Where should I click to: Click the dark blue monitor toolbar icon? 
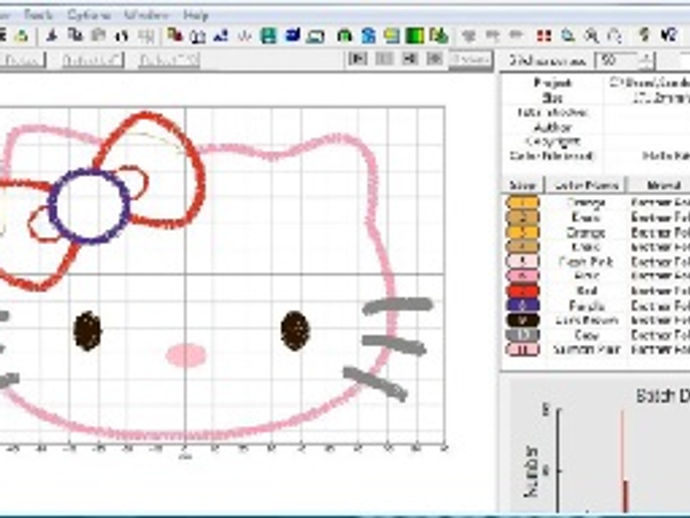pos(292,35)
